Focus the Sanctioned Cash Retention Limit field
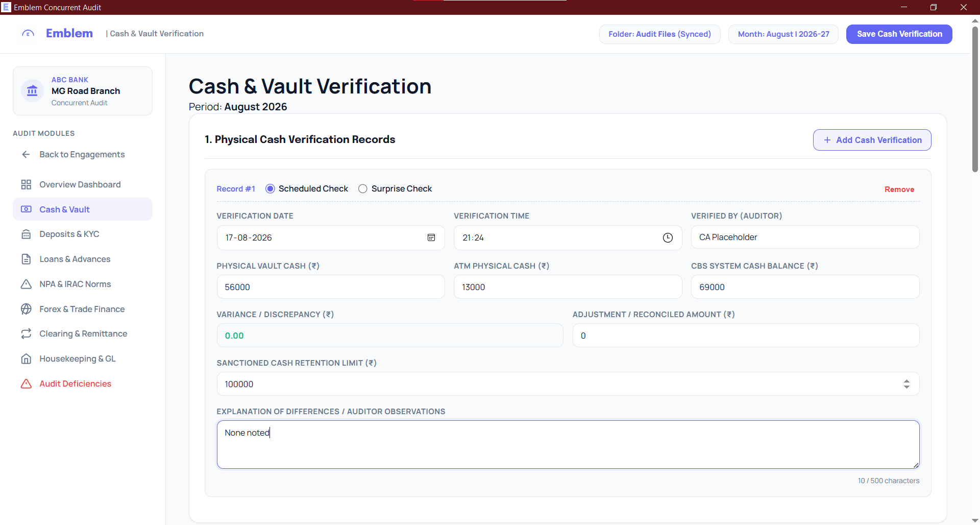Image resolution: width=980 pixels, height=525 pixels. [568, 384]
